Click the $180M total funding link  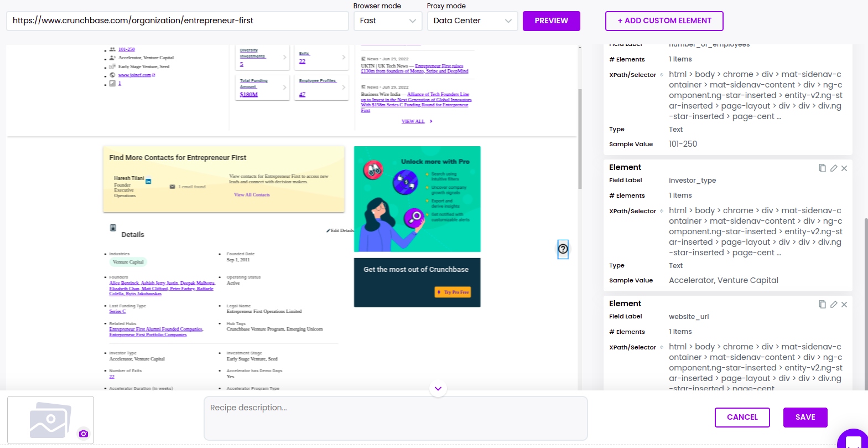(x=249, y=95)
